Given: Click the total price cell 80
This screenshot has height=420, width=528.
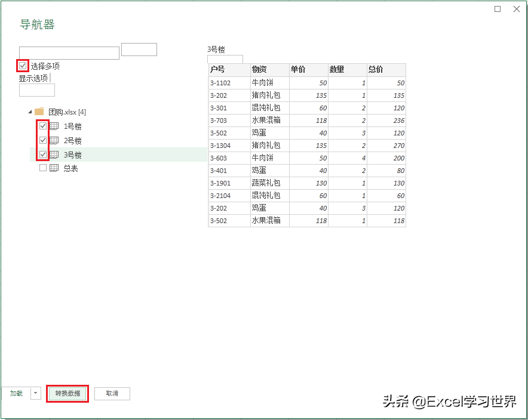Looking at the screenshot, I should click(386, 171).
